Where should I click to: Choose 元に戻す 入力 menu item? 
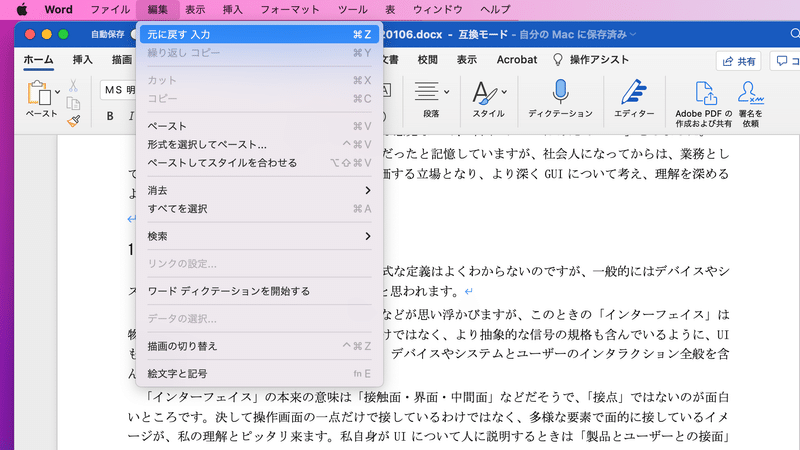pyautogui.click(x=259, y=35)
